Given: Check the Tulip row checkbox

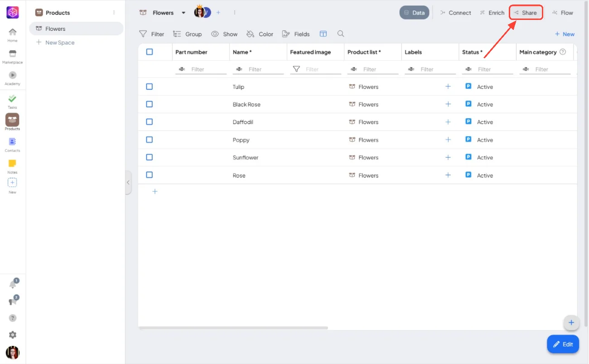Looking at the screenshot, I should (x=150, y=86).
